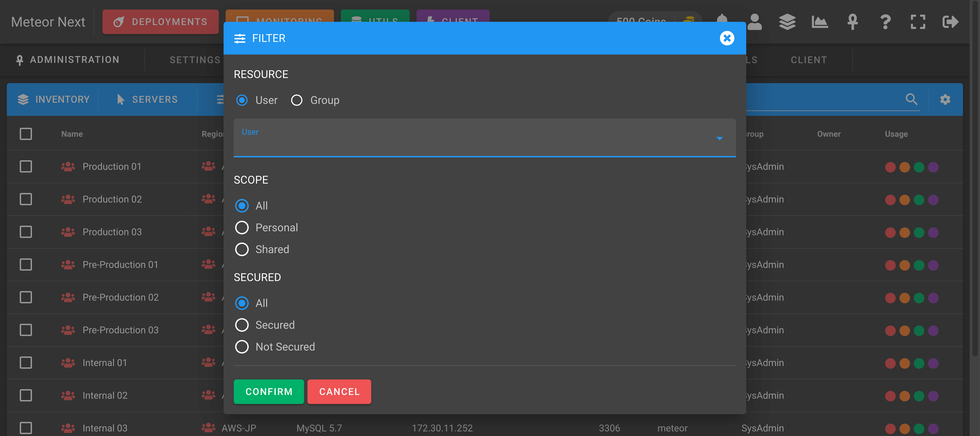Click the shared group icon beside Pre-Production 02
980x436 pixels.
[68, 297]
